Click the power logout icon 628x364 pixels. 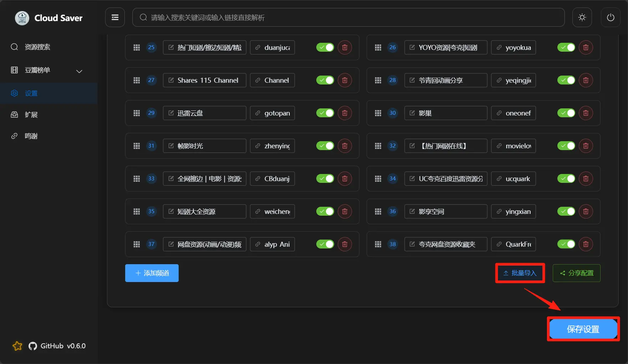[611, 17]
